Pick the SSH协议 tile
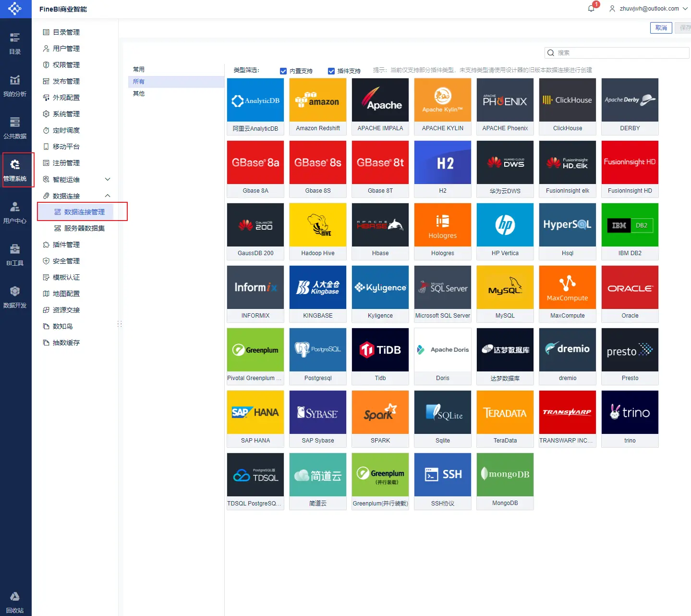The width and height of the screenshot is (691, 616). [443, 481]
